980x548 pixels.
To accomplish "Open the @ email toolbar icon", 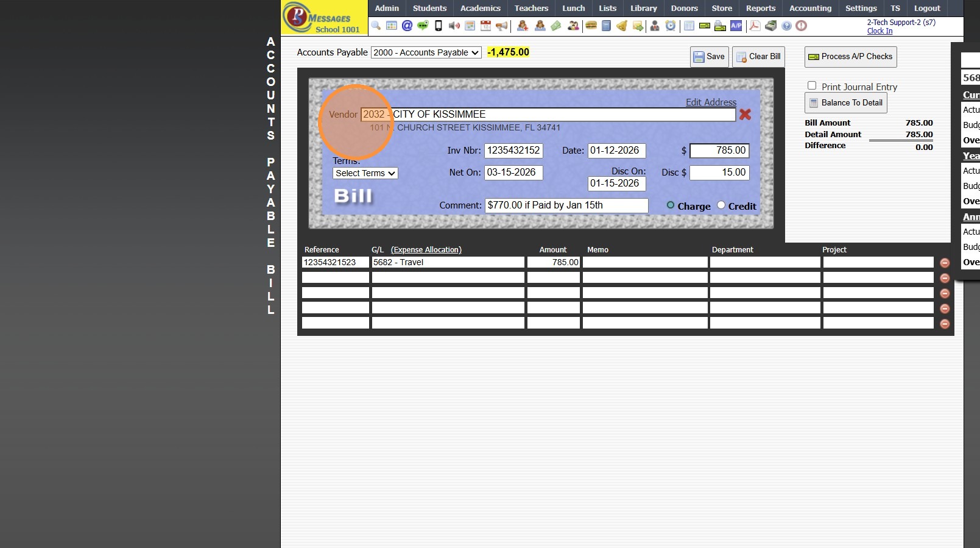I will pyautogui.click(x=407, y=26).
